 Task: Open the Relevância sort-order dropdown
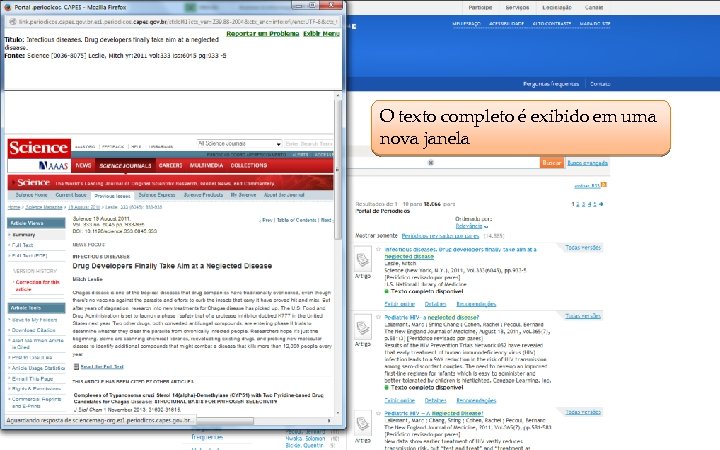472,226
